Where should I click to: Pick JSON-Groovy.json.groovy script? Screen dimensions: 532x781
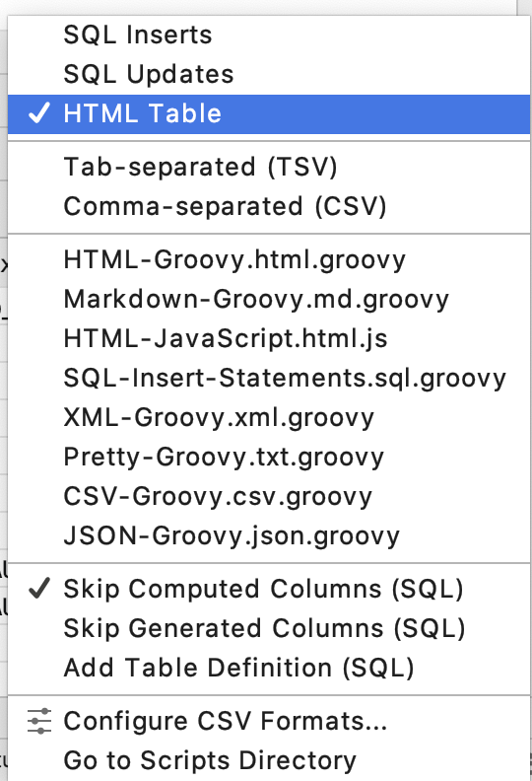click(x=269, y=535)
